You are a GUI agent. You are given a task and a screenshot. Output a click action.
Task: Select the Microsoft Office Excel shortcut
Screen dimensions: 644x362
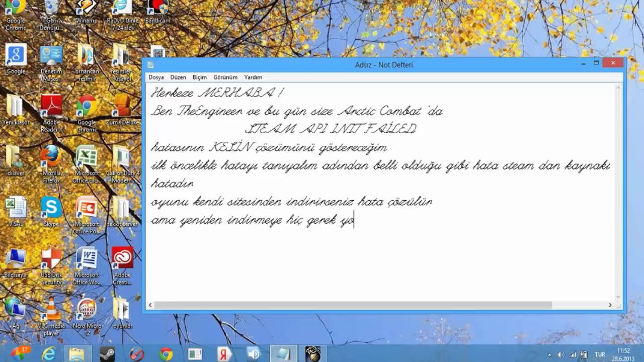(87, 164)
